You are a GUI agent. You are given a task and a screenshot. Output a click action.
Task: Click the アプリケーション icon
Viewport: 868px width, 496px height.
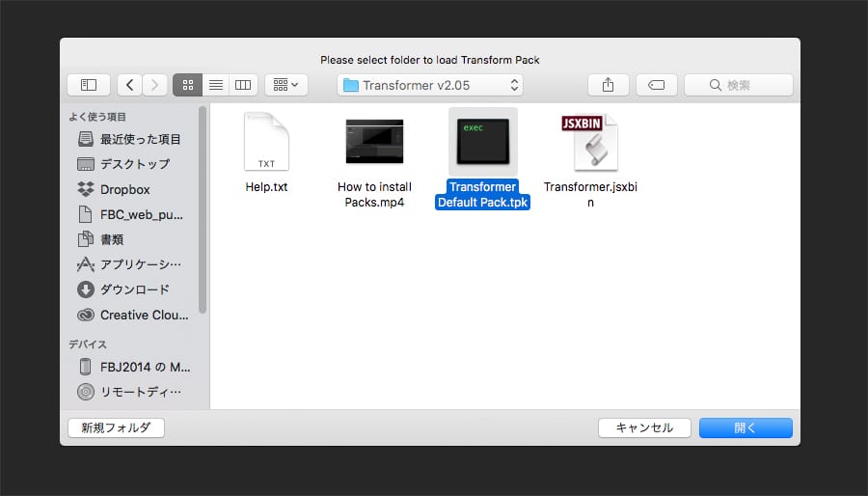point(85,264)
